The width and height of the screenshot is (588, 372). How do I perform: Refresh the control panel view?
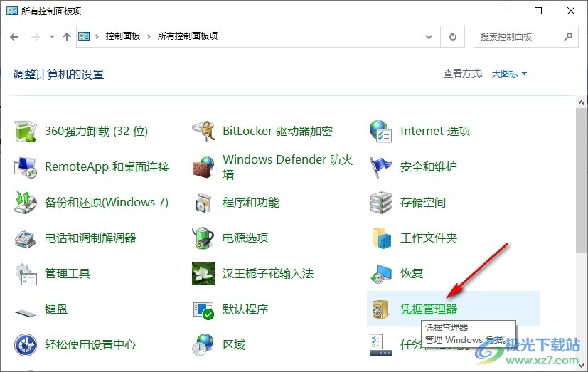point(453,37)
